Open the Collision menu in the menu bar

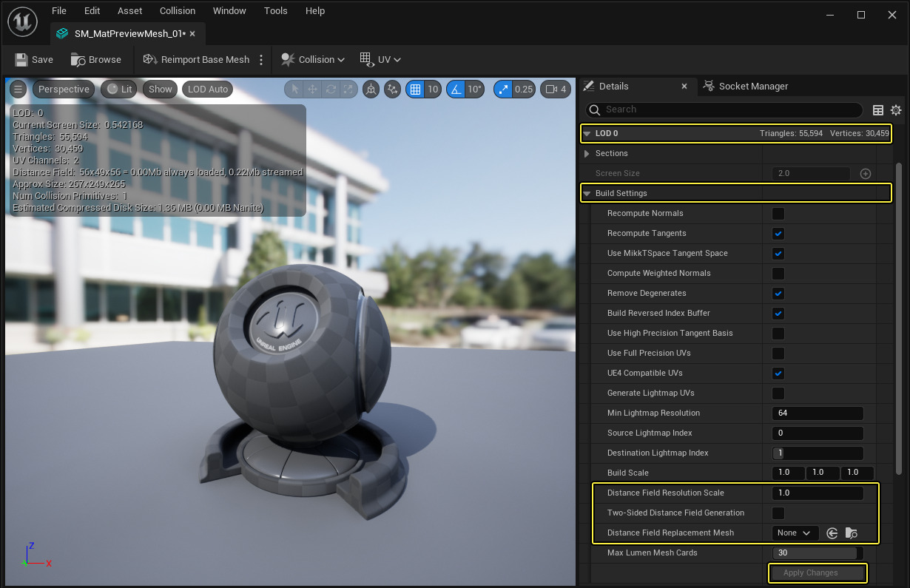coord(178,11)
